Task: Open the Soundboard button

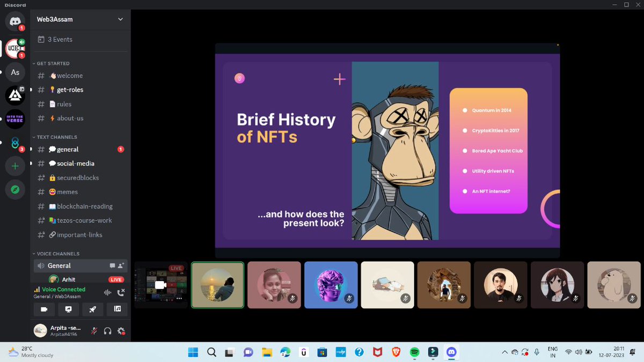Action: click(x=117, y=309)
